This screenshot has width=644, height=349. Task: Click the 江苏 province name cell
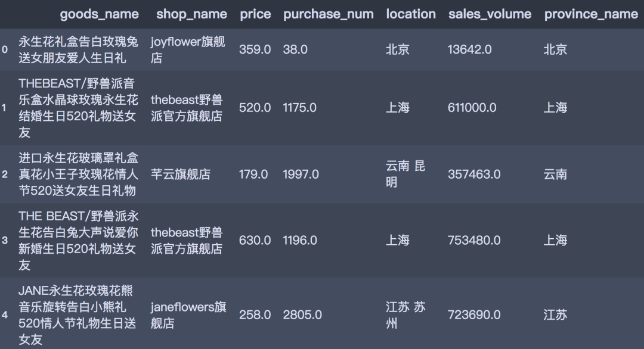click(555, 314)
